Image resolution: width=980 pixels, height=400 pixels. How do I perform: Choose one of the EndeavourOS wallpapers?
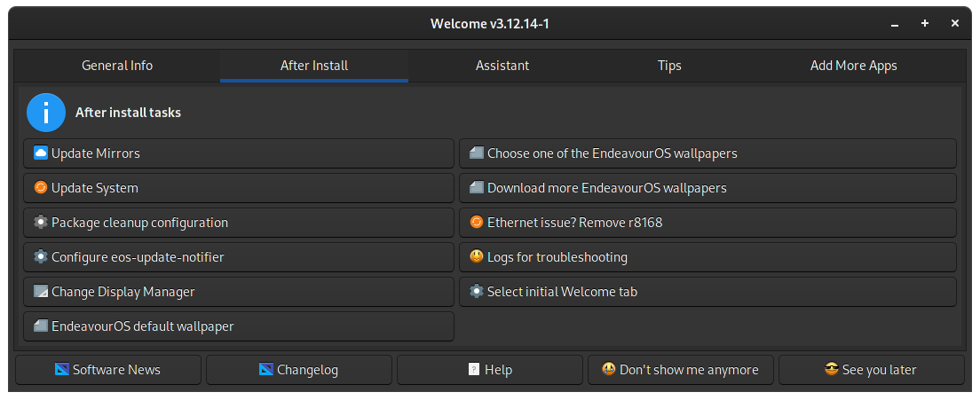(x=708, y=153)
